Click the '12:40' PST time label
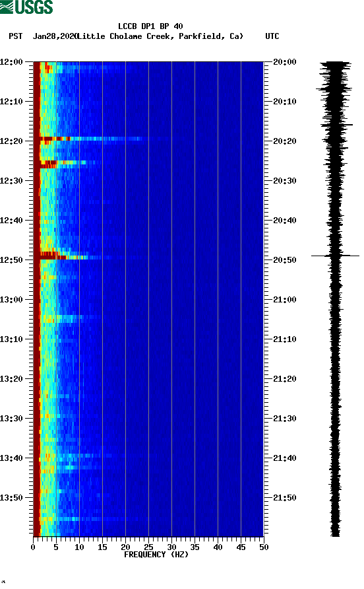 [x=12, y=221]
